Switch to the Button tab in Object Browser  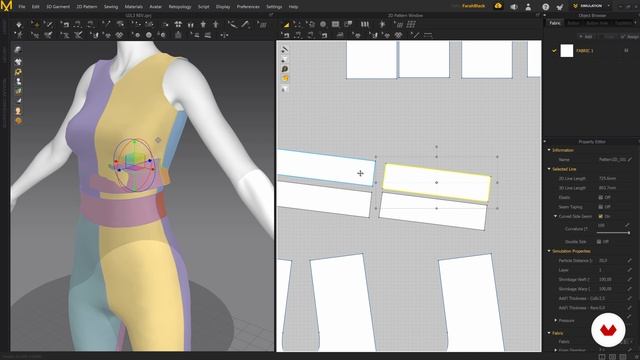pos(573,23)
